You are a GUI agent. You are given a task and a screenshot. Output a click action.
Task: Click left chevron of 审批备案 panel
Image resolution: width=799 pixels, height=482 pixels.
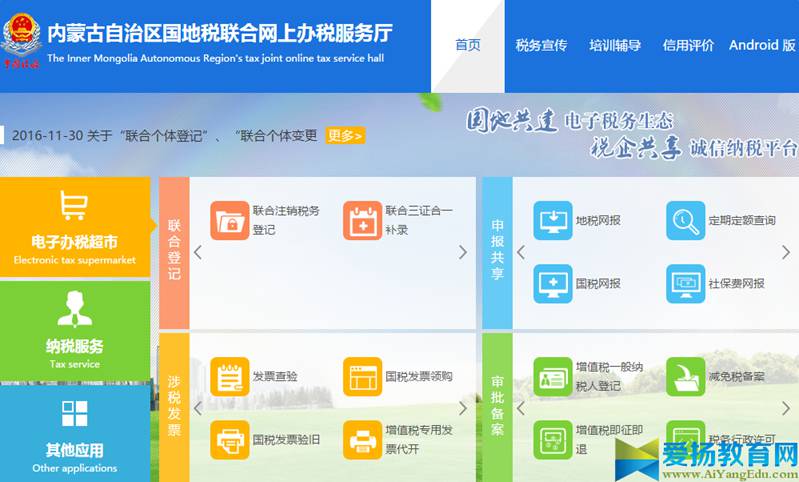pyautogui.click(x=521, y=408)
